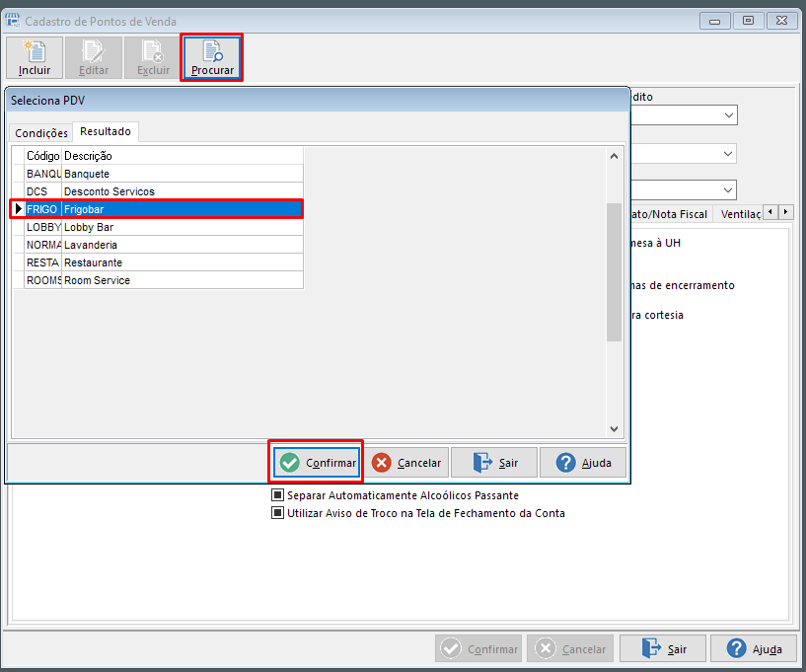Screen dimensions: 806x672
Task: Click the scroll up arrow in the result list
Action: (x=614, y=156)
